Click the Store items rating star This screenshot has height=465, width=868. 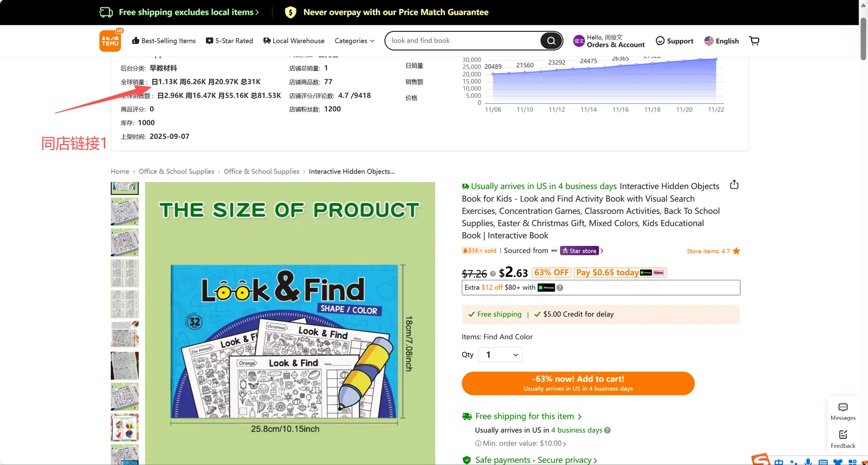point(736,251)
